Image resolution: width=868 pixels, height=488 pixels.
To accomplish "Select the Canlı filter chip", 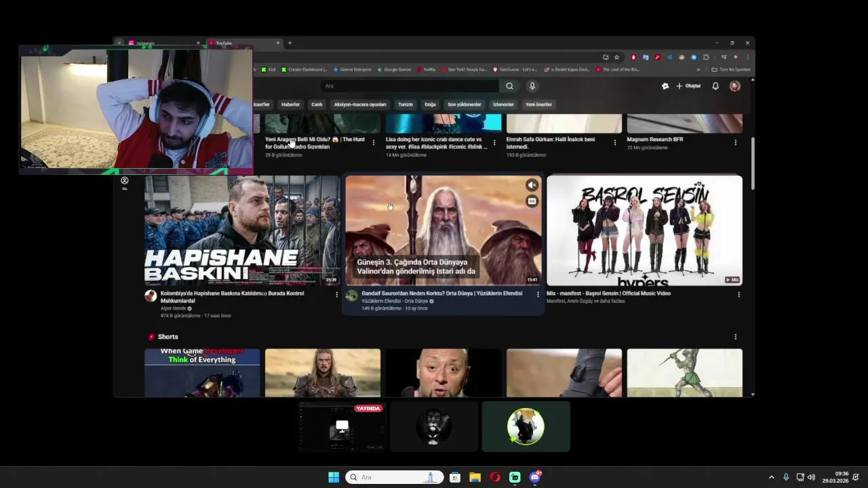I will tap(317, 104).
